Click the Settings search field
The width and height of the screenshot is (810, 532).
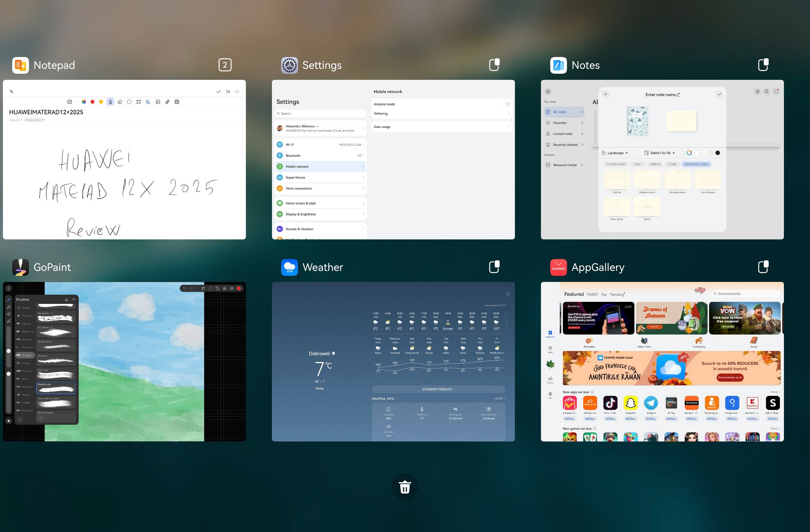pyautogui.click(x=320, y=114)
